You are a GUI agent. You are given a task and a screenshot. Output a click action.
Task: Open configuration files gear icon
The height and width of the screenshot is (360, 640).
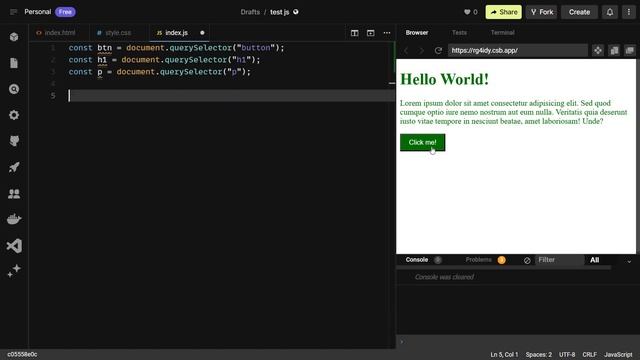[14, 115]
